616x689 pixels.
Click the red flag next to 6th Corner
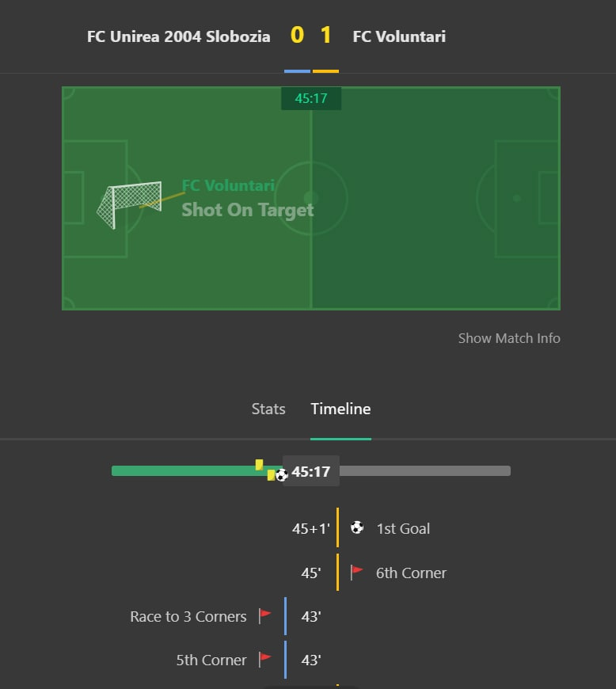coord(357,572)
